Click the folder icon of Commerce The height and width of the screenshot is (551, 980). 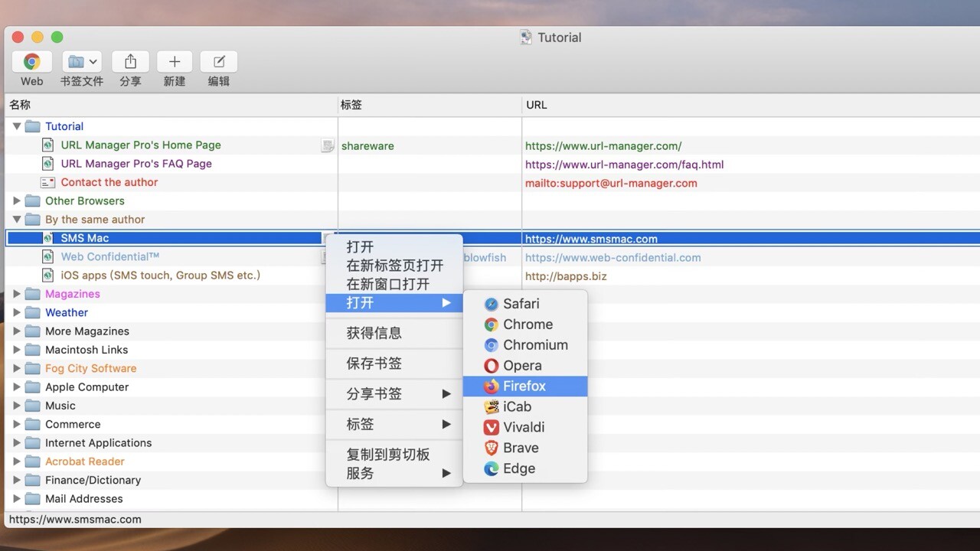32,424
